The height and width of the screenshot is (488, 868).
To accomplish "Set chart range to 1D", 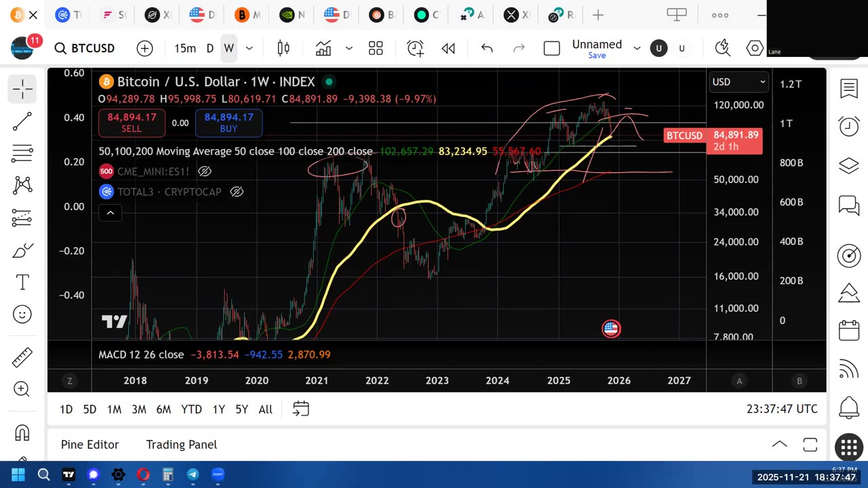I will [x=66, y=409].
